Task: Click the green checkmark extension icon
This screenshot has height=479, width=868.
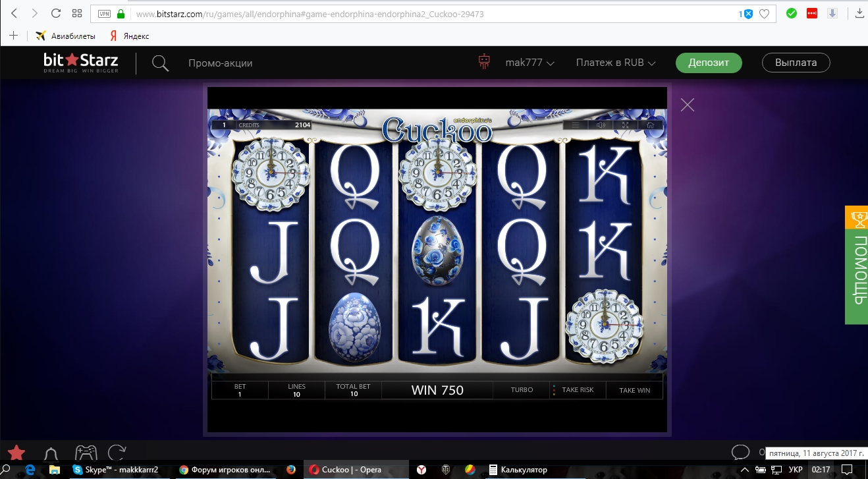Action: pos(792,13)
